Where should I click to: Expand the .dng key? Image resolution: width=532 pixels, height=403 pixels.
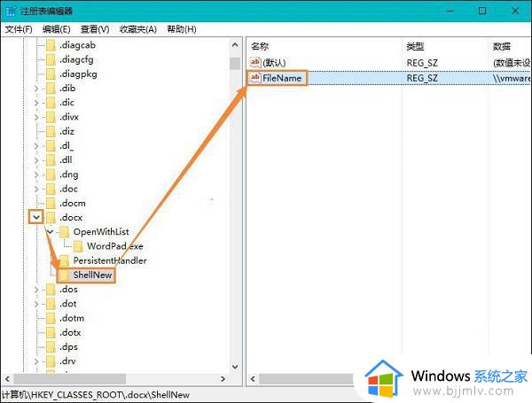point(36,174)
